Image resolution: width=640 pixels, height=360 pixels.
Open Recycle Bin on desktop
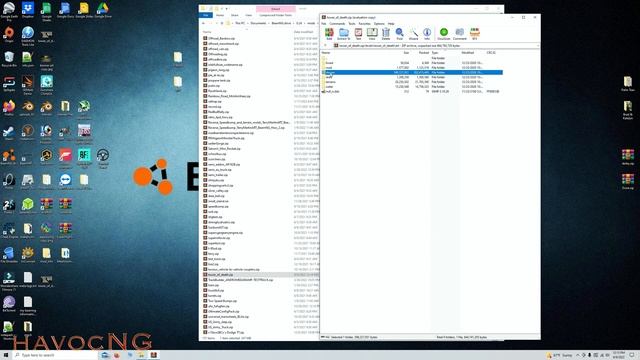[9, 59]
